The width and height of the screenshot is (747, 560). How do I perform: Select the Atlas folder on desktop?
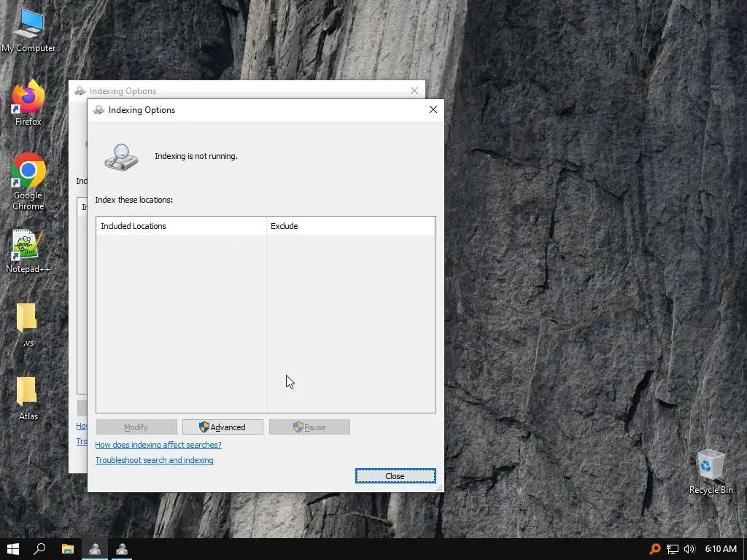28,398
